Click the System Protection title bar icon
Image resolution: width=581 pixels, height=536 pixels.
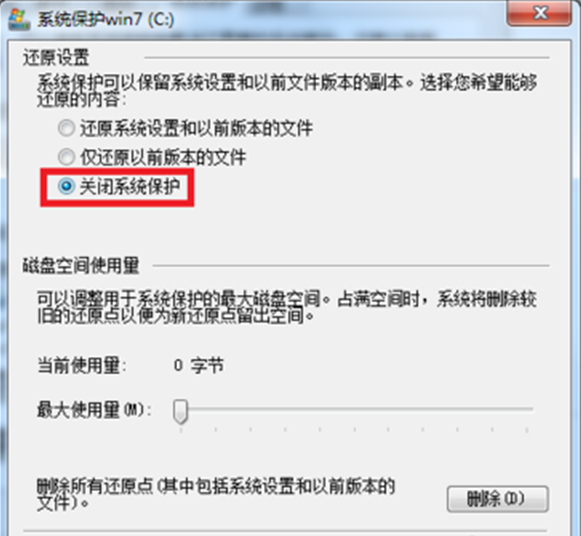[x=19, y=19]
